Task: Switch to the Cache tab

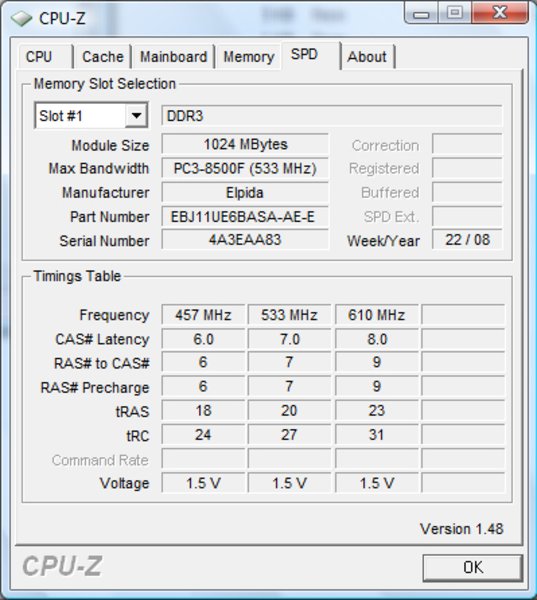Action: [103, 57]
